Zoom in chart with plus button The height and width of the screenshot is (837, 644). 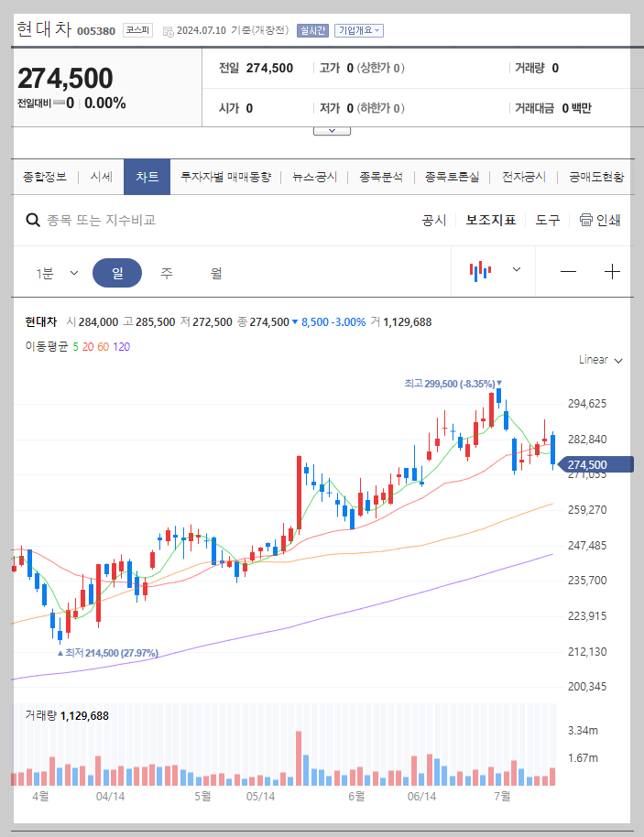coord(612,272)
